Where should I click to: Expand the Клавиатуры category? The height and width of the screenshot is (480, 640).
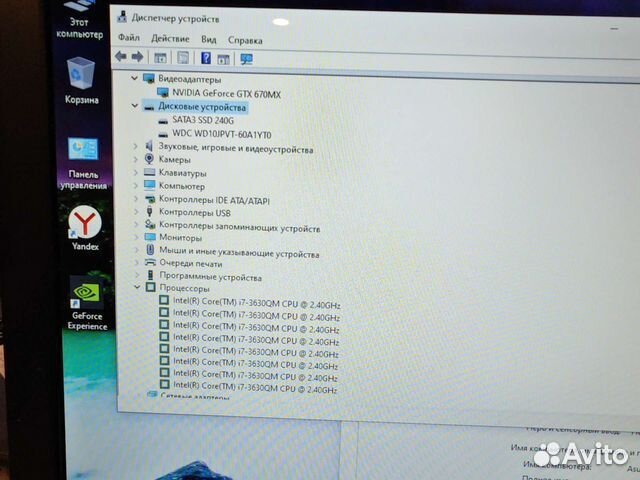136,173
